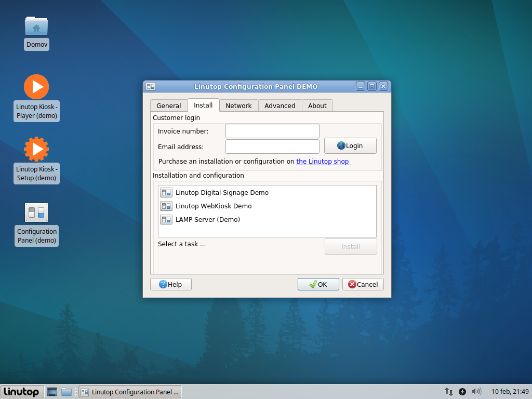The height and width of the screenshot is (399, 532).
Task: Show desktop via taskbar monitor icon
Action: [52, 392]
